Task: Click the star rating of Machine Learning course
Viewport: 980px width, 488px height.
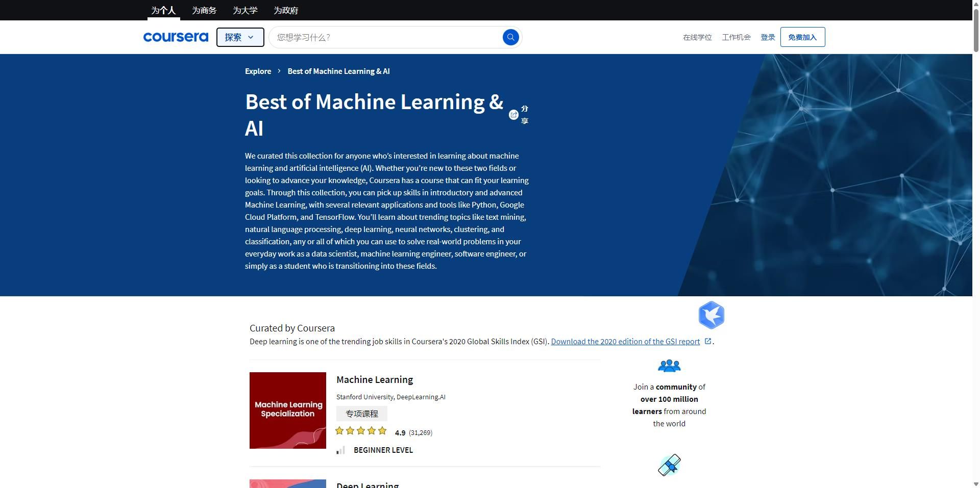Action: pyautogui.click(x=361, y=431)
